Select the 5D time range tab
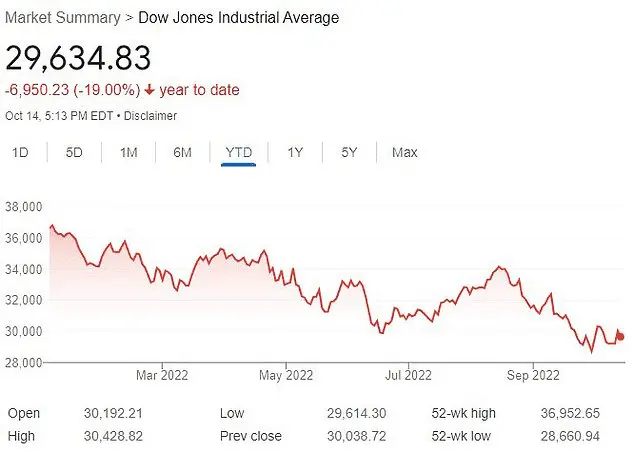Image resolution: width=634 pixels, height=452 pixels. pos(74,153)
